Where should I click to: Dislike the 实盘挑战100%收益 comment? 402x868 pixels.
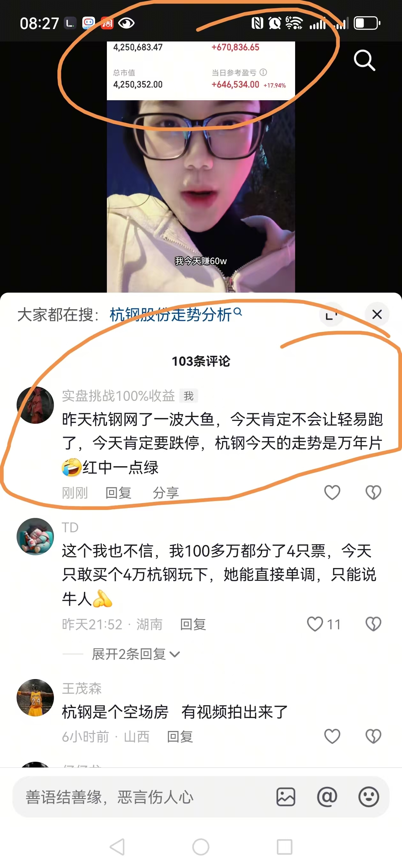click(373, 493)
